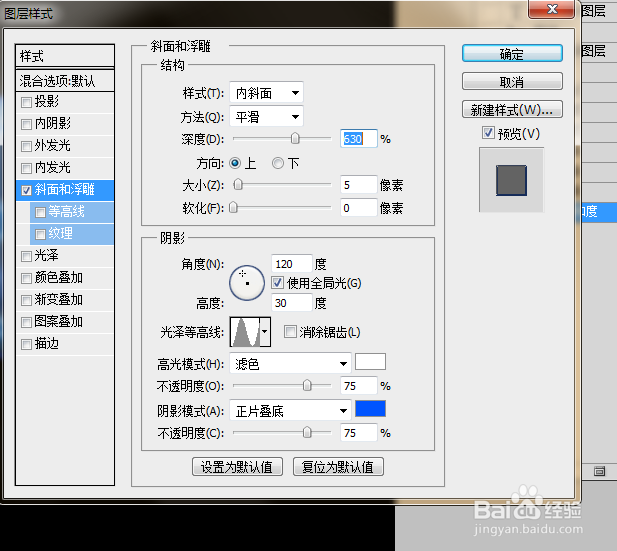Image resolution: width=617 pixels, height=551 pixels.
Task: Enable the 投影 drop shadow checkbox
Action: [x=26, y=103]
